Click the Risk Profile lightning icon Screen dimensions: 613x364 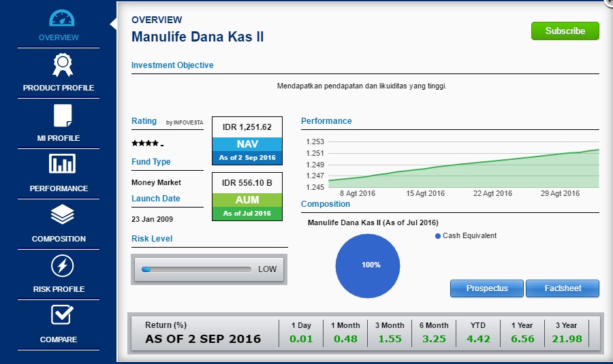coord(62,266)
